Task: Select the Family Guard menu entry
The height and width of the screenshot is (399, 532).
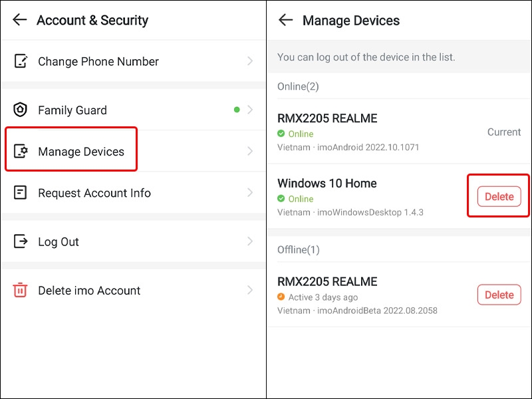Action: coord(133,110)
